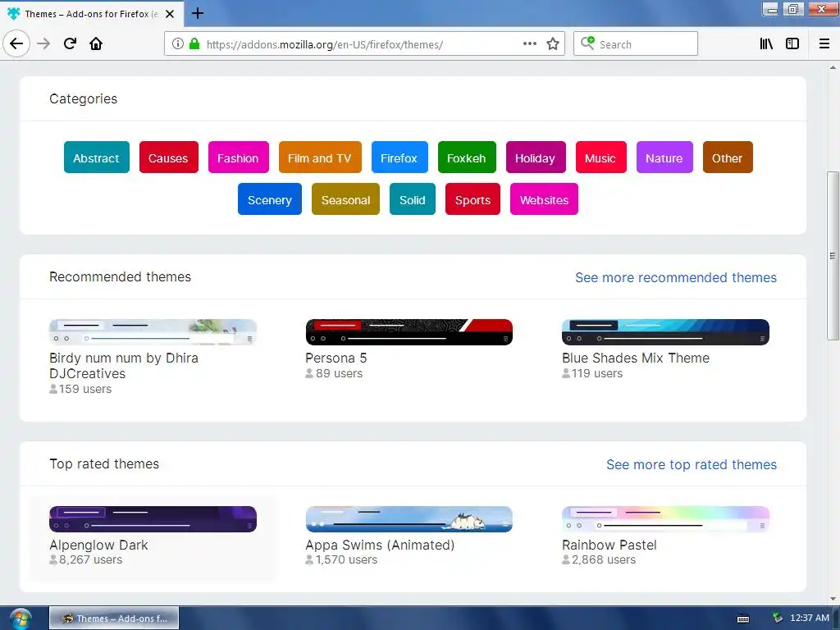Open the Causes category

point(168,157)
